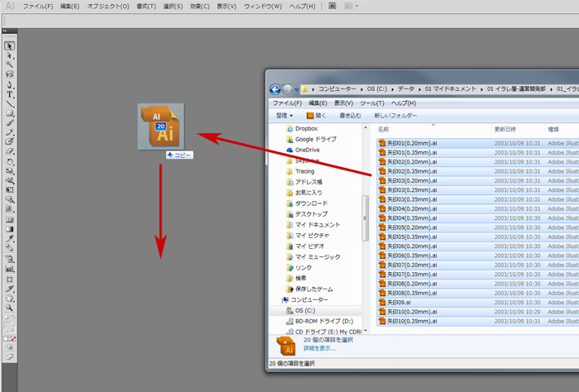Select the Free Transform tool
The height and width of the screenshot is (392, 579).
pyautogui.click(x=10, y=189)
